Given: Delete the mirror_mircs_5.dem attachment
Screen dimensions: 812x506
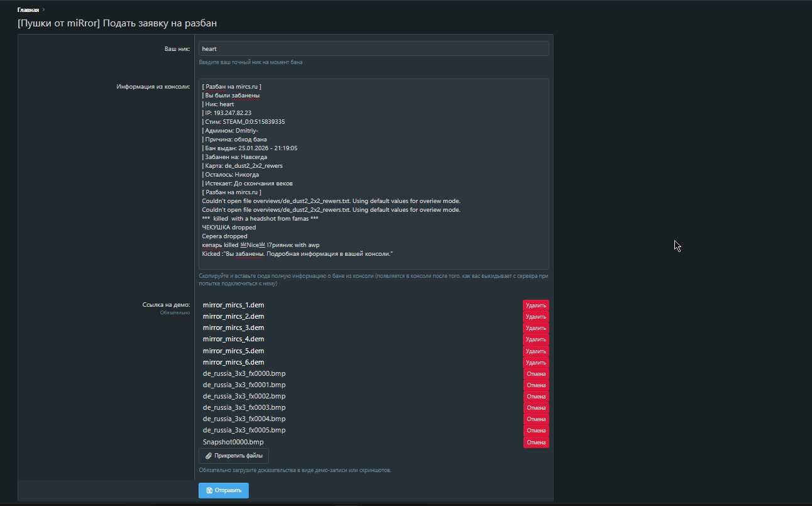Looking at the screenshot, I should [535, 351].
